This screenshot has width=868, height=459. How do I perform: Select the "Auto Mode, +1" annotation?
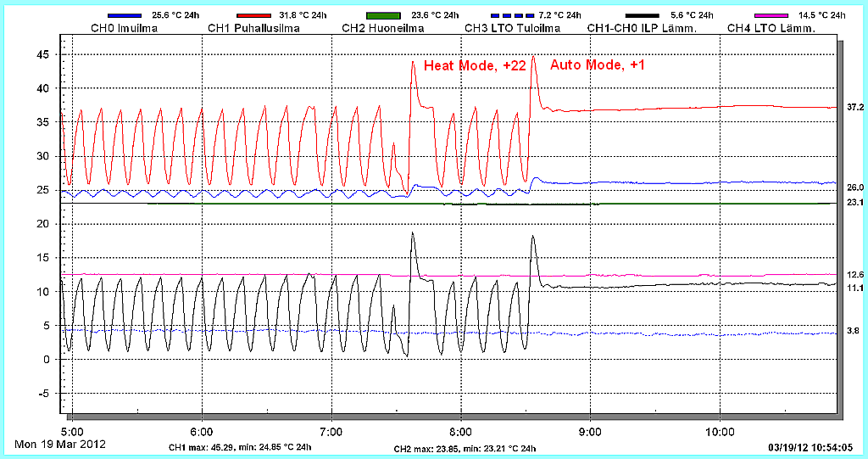click(x=598, y=64)
